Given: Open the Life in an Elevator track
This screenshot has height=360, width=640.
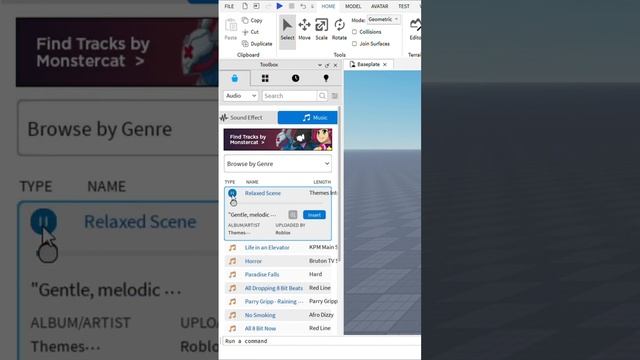Looking at the screenshot, I should (x=267, y=247).
